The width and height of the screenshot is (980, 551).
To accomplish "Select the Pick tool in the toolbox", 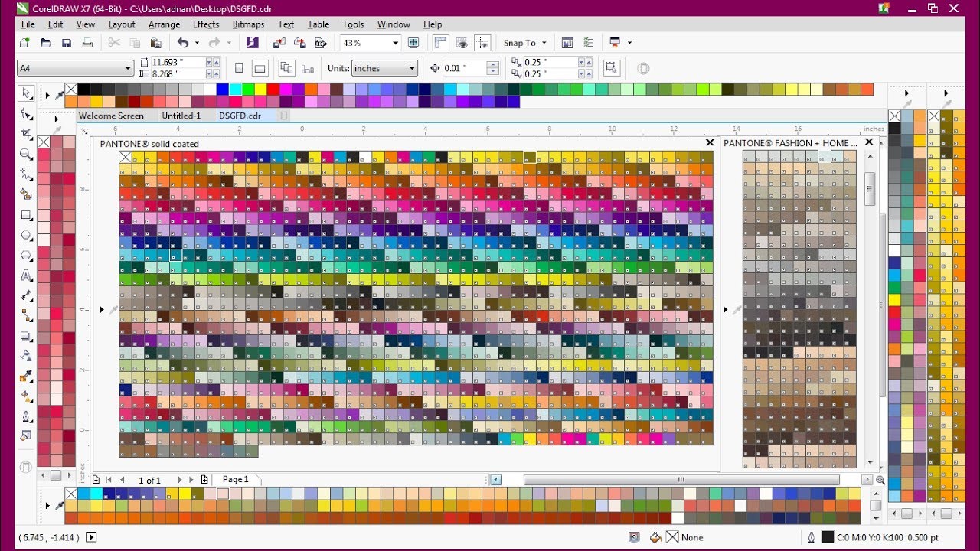I will pyautogui.click(x=27, y=93).
